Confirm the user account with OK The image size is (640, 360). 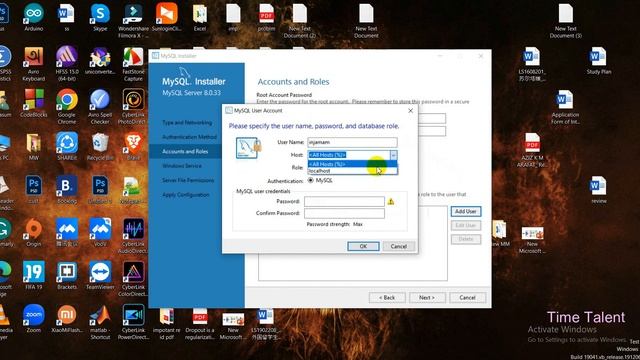363,246
